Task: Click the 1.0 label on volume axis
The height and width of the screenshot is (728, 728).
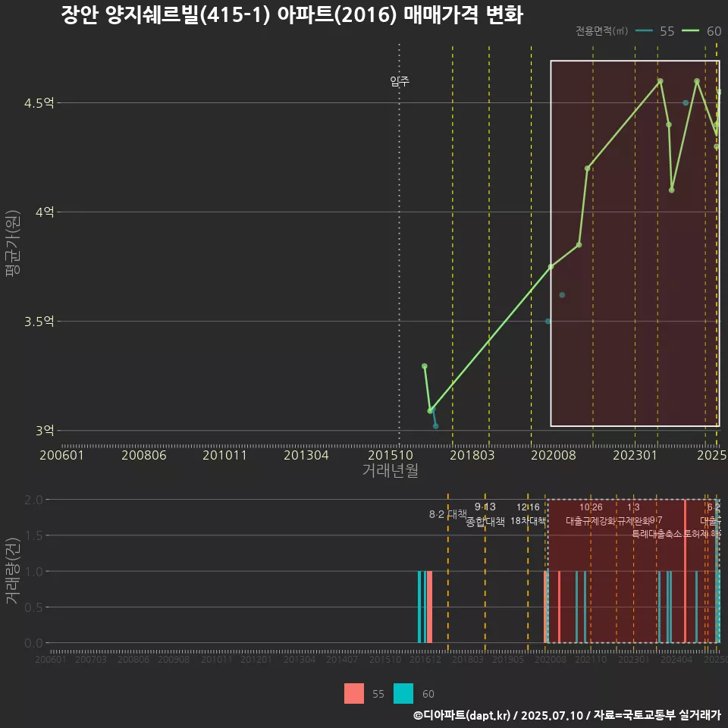Action: (33, 572)
